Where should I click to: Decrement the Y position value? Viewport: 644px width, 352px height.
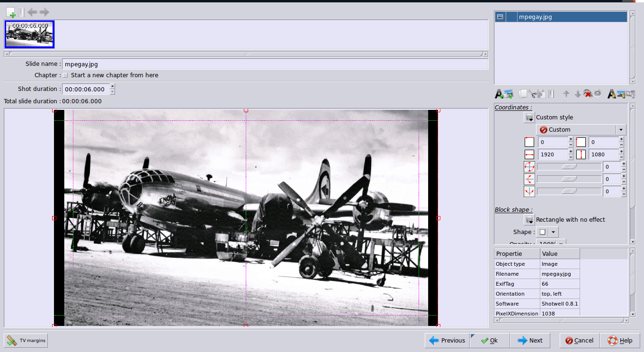click(x=621, y=145)
